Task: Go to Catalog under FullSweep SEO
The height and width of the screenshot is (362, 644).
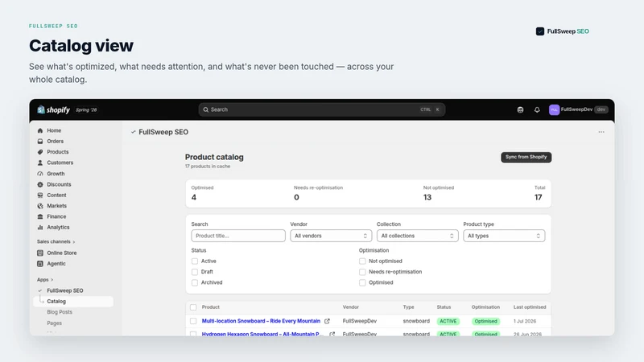Action: tap(73, 301)
